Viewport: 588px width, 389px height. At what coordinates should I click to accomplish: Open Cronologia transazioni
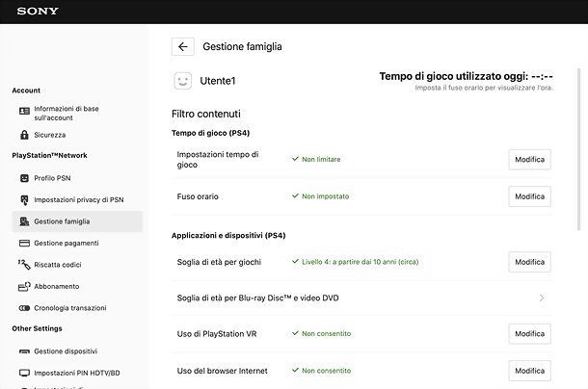(77, 308)
